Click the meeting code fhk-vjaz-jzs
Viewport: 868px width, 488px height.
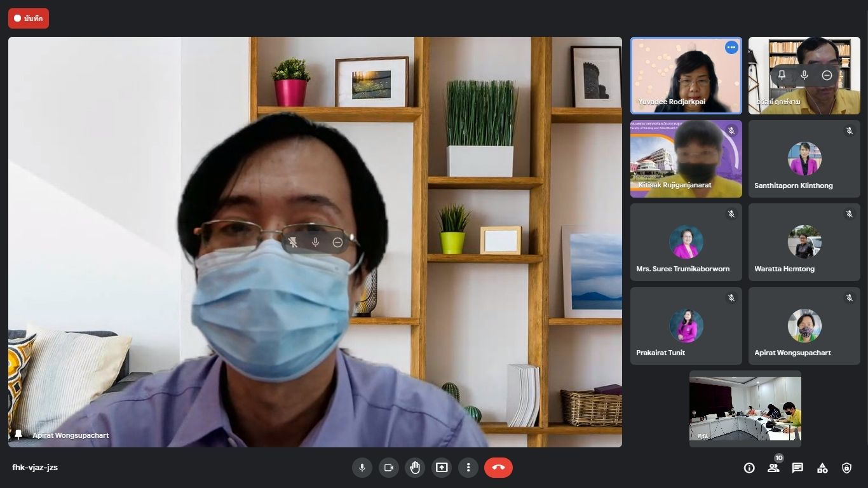35,468
